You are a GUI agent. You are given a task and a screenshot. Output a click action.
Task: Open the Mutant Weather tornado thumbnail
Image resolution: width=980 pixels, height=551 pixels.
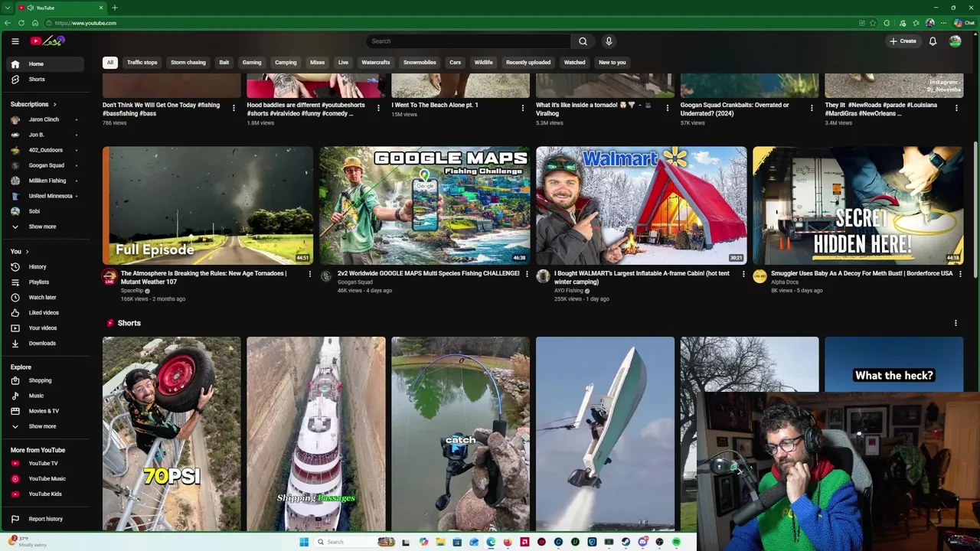pos(208,206)
